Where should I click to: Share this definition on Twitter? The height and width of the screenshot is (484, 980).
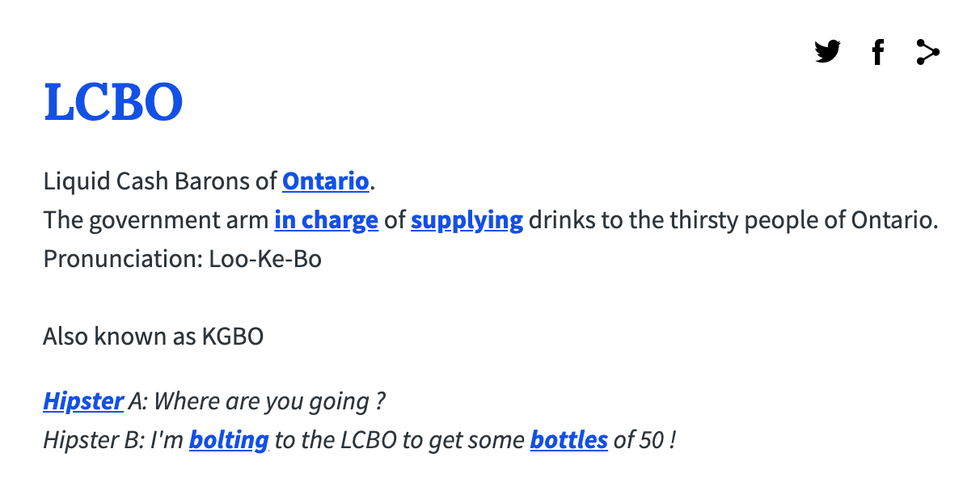tap(827, 52)
